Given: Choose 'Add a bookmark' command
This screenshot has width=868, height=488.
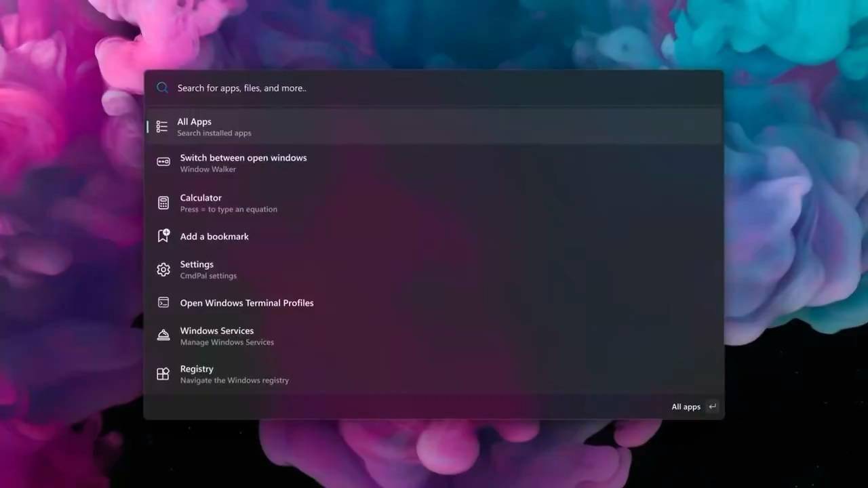Looking at the screenshot, I should point(214,237).
